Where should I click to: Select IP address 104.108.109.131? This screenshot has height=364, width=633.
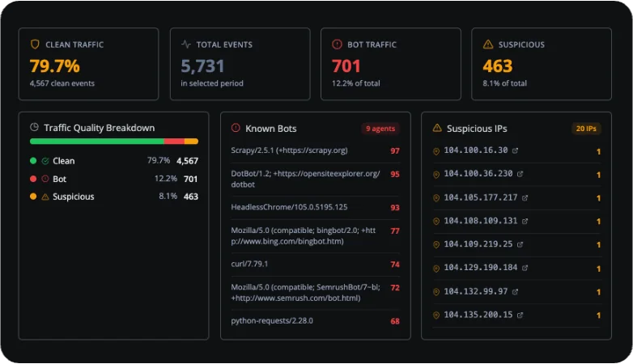point(480,221)
